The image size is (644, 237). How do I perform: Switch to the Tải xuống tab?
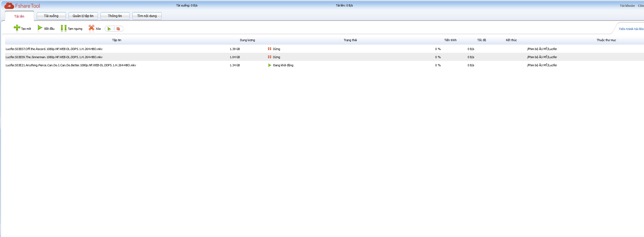pyautogui.click(x=51, y=16)
